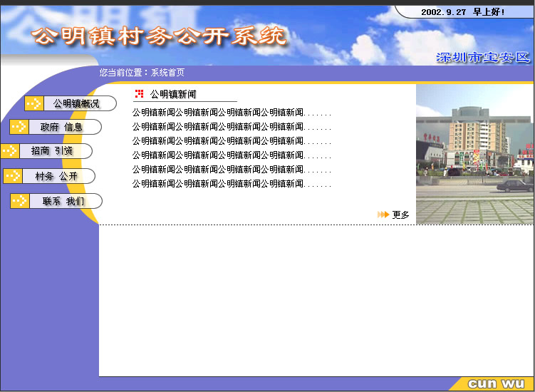Click the orange triple-arrow icon next to 更多
This screenshot has width=535, height=392.
click(383, 215)
